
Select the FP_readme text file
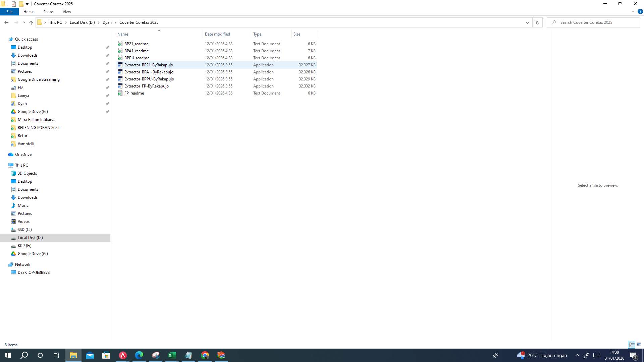click(x=134, y=93)
